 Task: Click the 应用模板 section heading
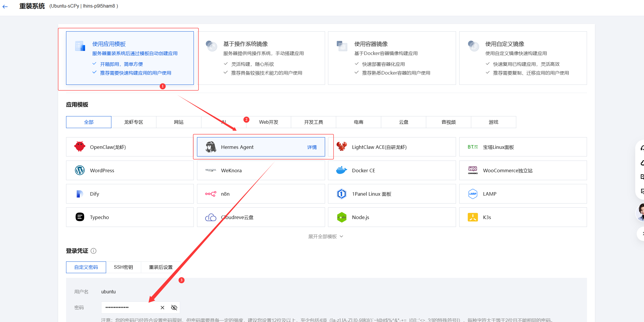click(x=77, y=105)
